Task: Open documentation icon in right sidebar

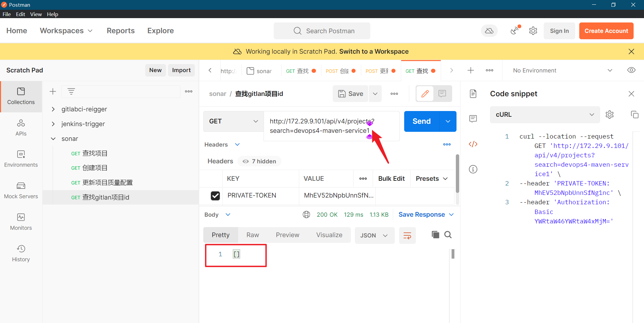Action: pyautogui.click(x=473, y=94)
